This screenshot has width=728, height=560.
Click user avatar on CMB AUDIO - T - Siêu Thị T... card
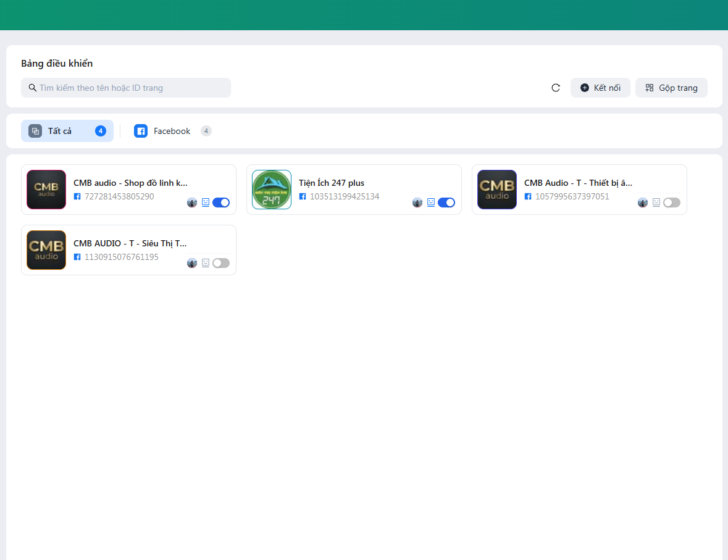pos(192,263)
